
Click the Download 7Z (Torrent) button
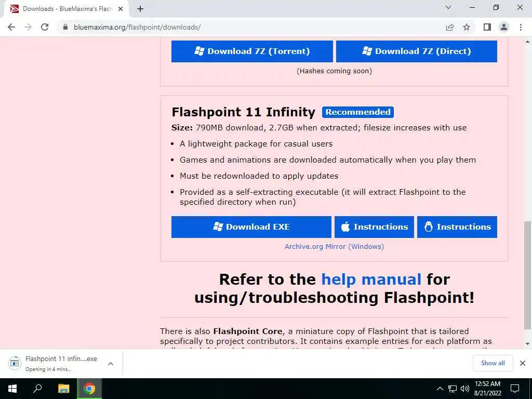coord(252,51)
